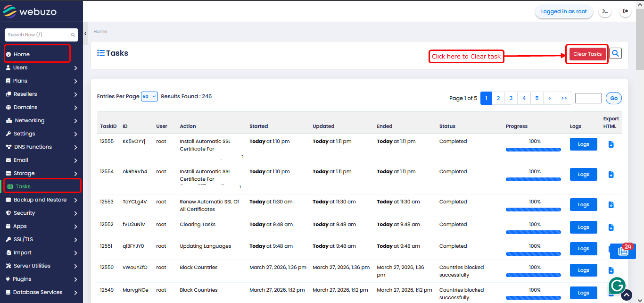Open the notifications badge showing 24
This screenshot has height=303, width=644.
coord(622,251)
